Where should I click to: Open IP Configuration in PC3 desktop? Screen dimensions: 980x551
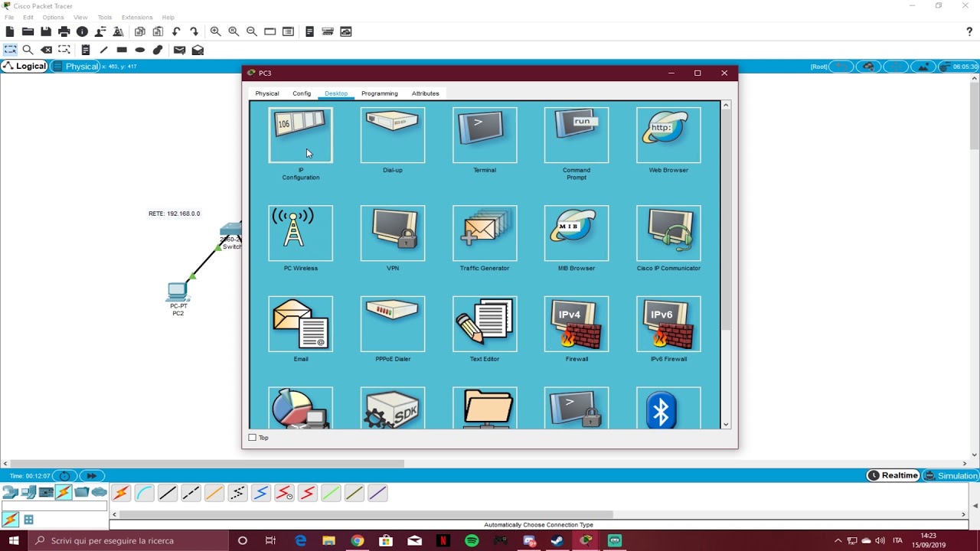301,135
